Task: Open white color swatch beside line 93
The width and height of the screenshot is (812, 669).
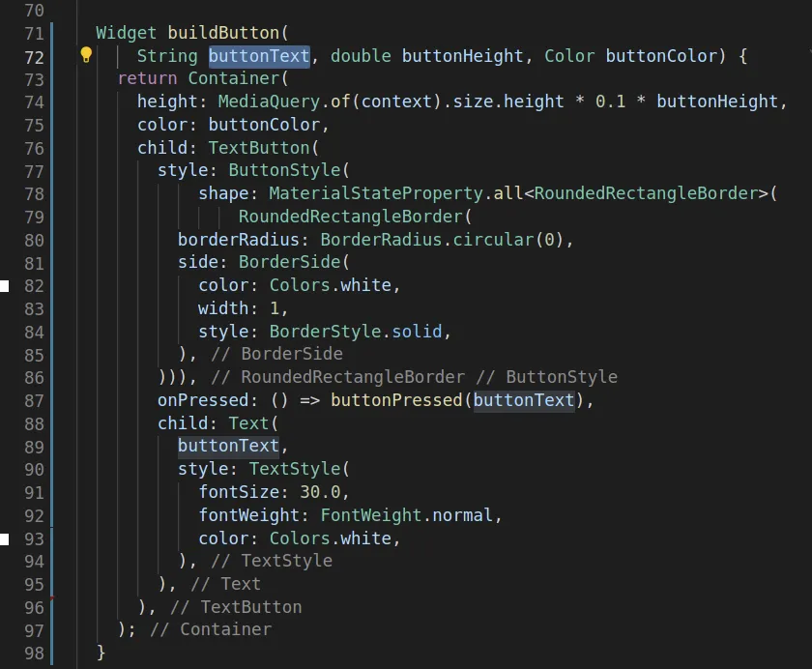Action: point(4,539)
